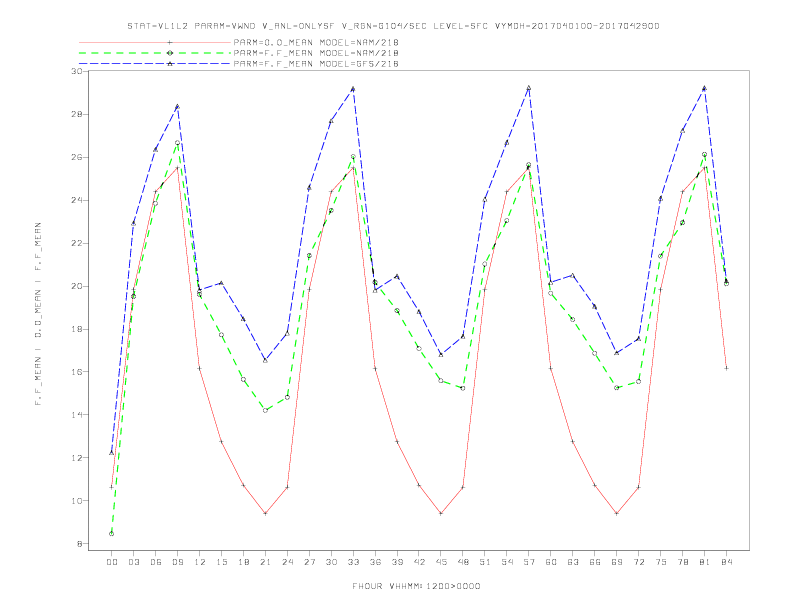Image resolution: width=792 pixels, height=612 pixels.
Task: Click x-axis tick label 12
Action: (200, 562)
